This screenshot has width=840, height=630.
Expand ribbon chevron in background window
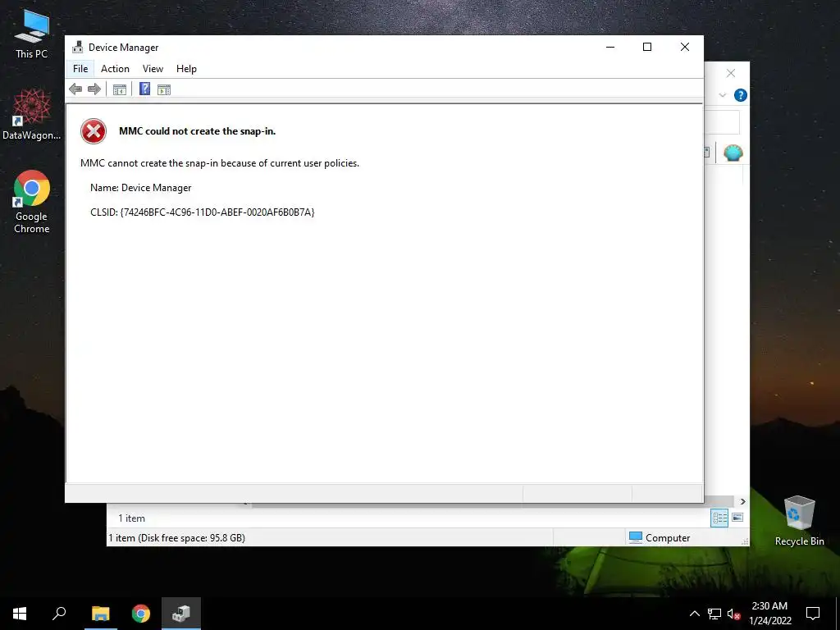coord(723,95)
